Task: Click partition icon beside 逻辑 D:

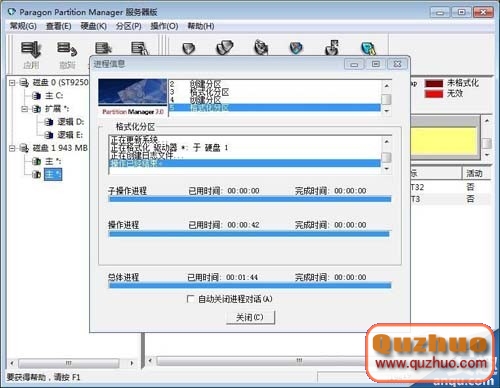Action: point(49,122)
